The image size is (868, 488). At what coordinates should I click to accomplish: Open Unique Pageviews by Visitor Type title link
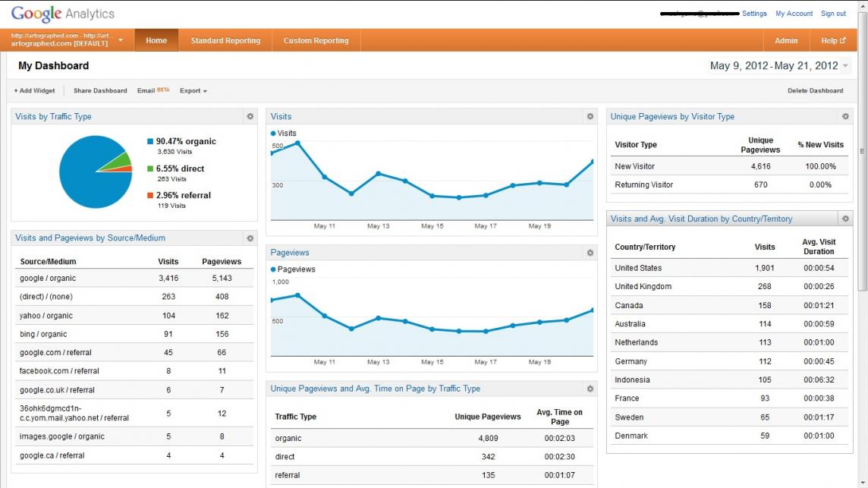tap(672, 116)
